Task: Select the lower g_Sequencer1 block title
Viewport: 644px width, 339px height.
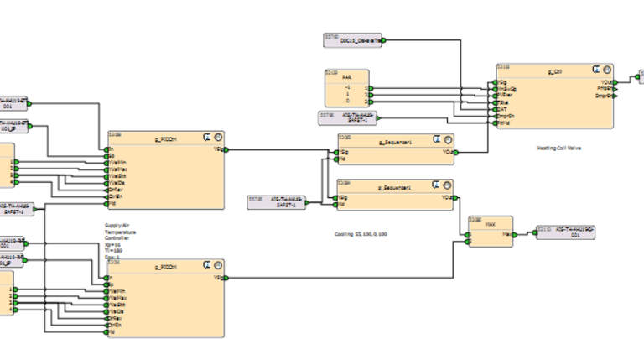Action: coord(394,188)
